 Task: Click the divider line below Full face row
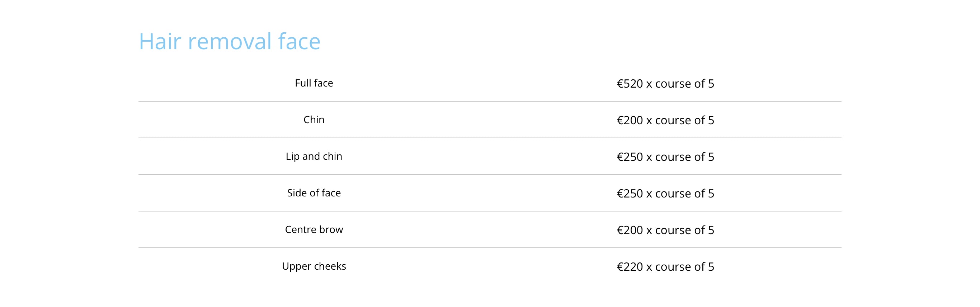[x=490, y=101]
